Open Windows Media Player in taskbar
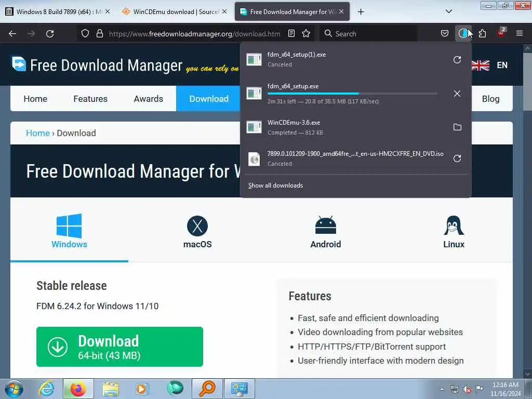Screen dimensions: 532x399 [142, 389]
